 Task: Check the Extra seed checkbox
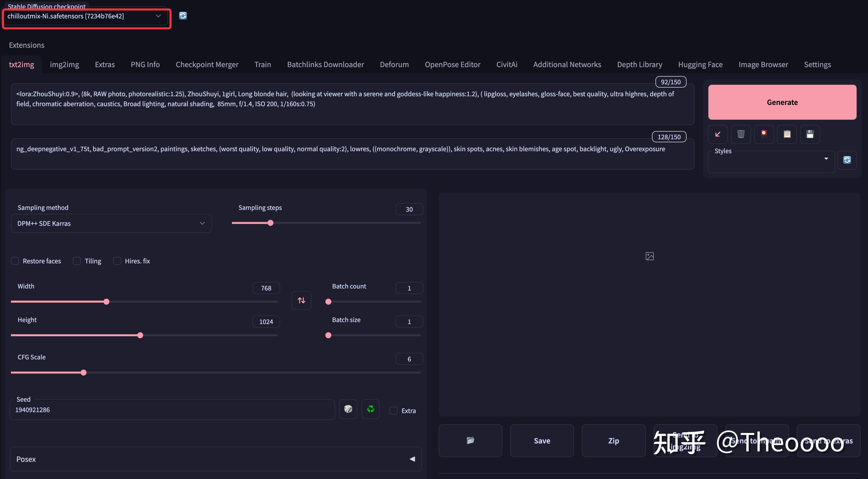(393, 411)
